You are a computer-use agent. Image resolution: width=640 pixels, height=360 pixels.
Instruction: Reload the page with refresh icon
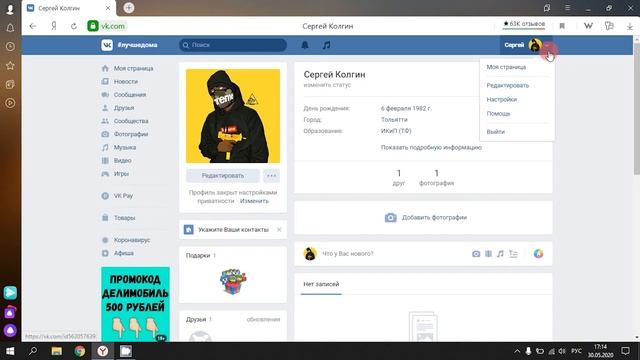[x=73, y=26]
